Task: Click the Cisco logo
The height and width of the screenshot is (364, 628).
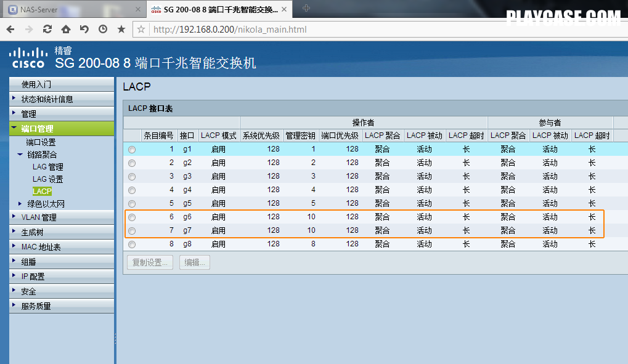Action: tap(28, 58)
